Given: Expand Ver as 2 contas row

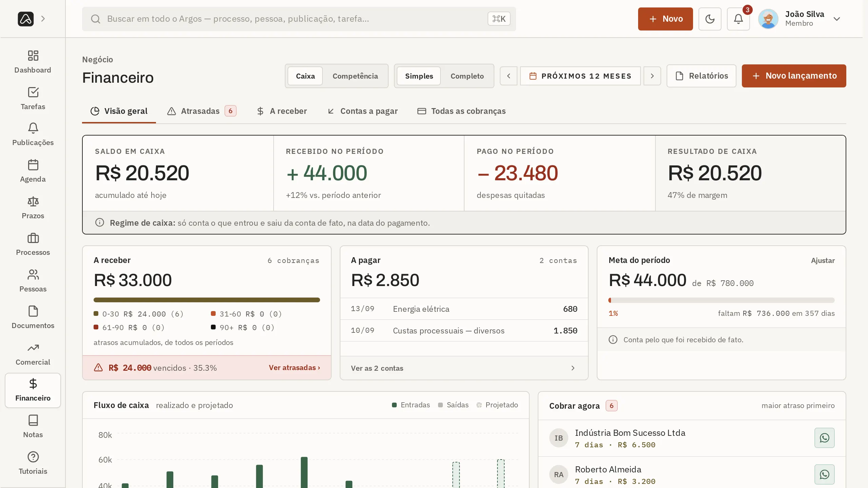Looking at the screenshot, I should [x=464, y=368].
